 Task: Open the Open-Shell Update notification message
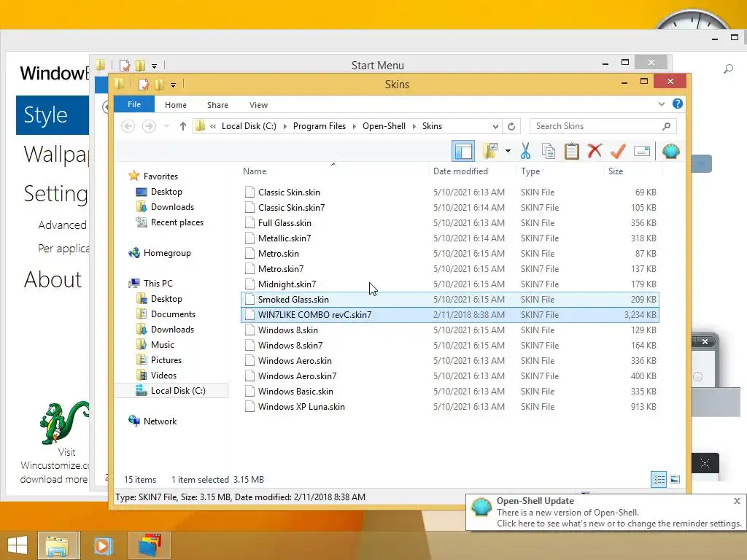[619, 518]
